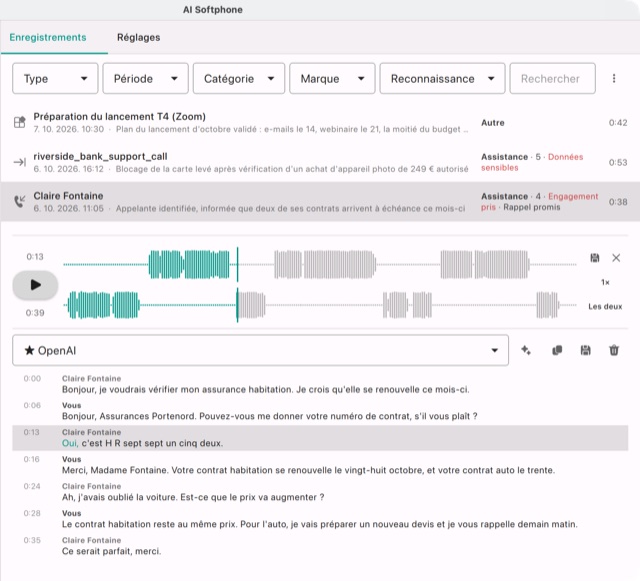Open the three-dot more options menu
This screenshot has width=640, height=581.
614,78
